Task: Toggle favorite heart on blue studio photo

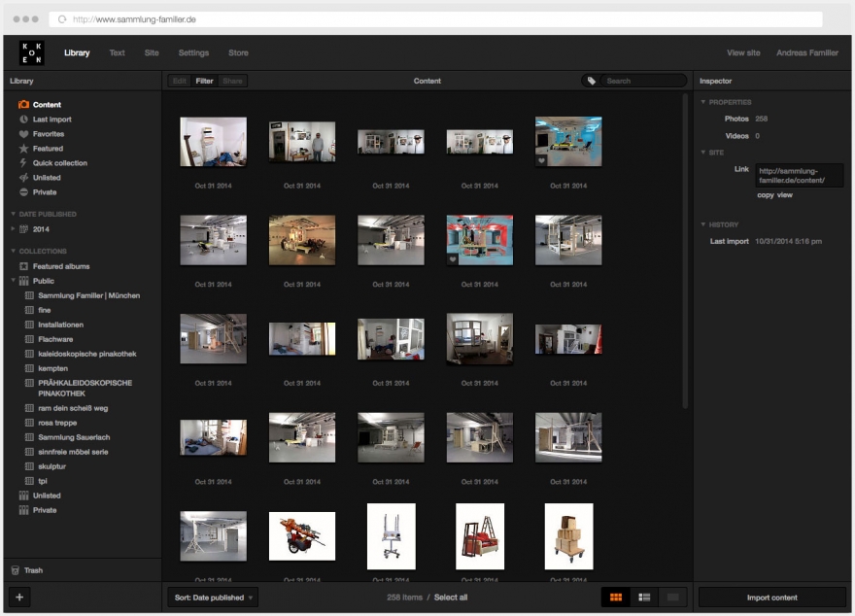Action: tap(541, 161)
